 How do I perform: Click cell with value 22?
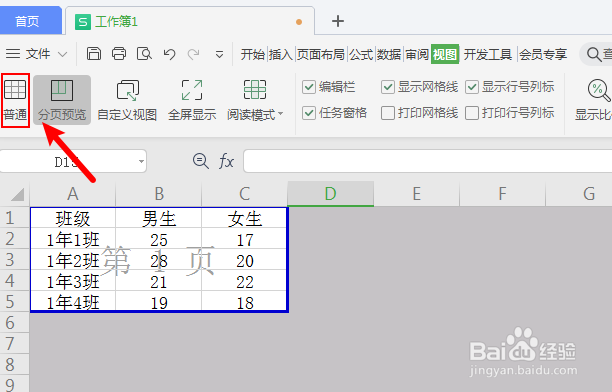click(244, 281)
